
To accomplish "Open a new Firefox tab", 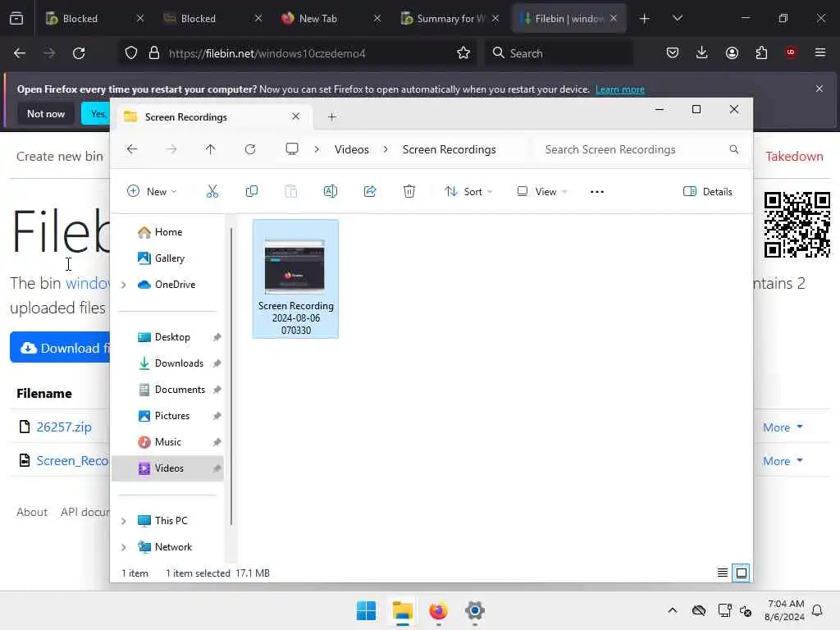I will pyautogui.click(x=645, y=19).
